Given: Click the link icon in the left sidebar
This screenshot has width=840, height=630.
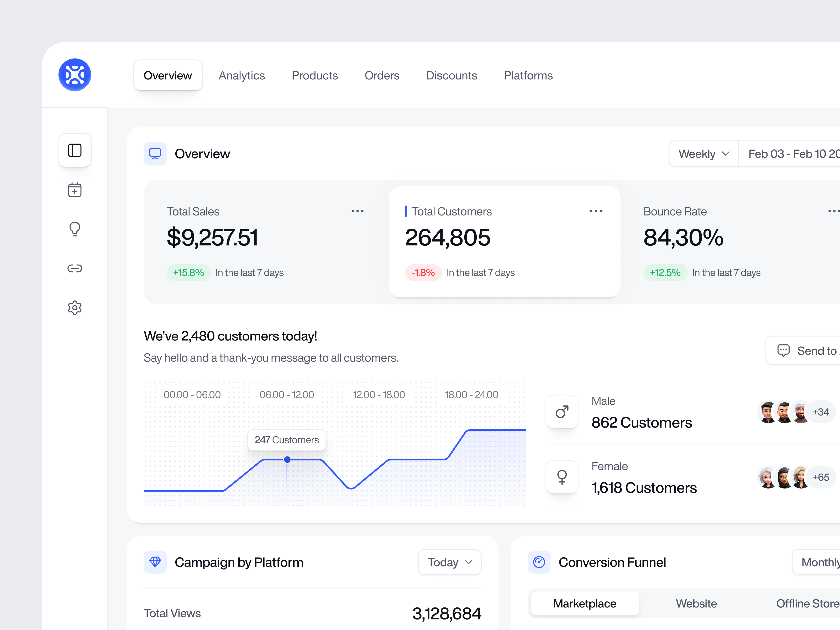Looking at the screenshot, I should pos(75,268).
